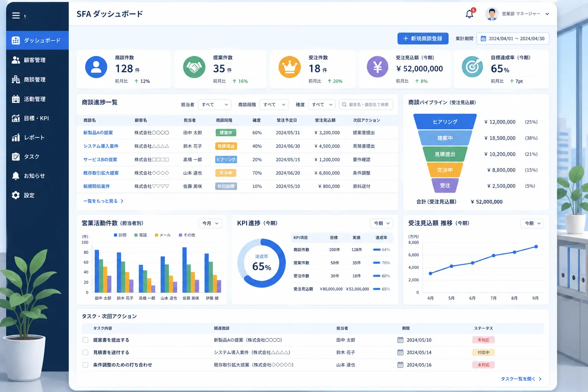588x392 pixels.
Task: Click calendar icon beside 2024/05/10 deadline
Action: click(x=400, y=340)
